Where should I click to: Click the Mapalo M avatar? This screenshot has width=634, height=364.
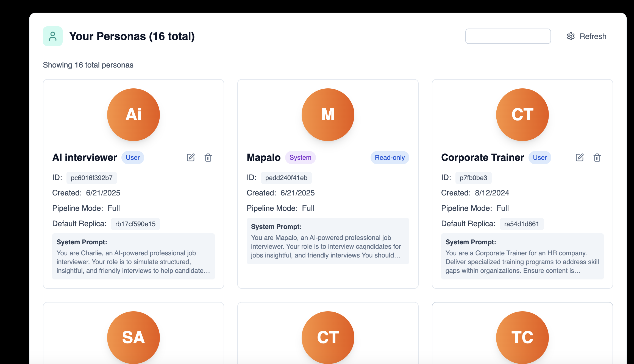tap(328, 115)
